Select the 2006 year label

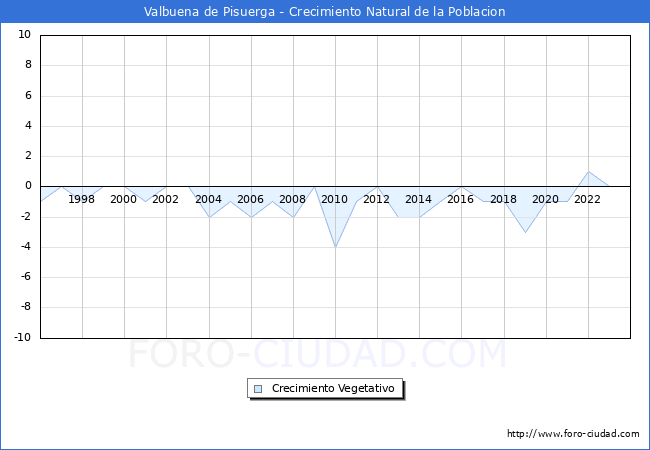250,199
